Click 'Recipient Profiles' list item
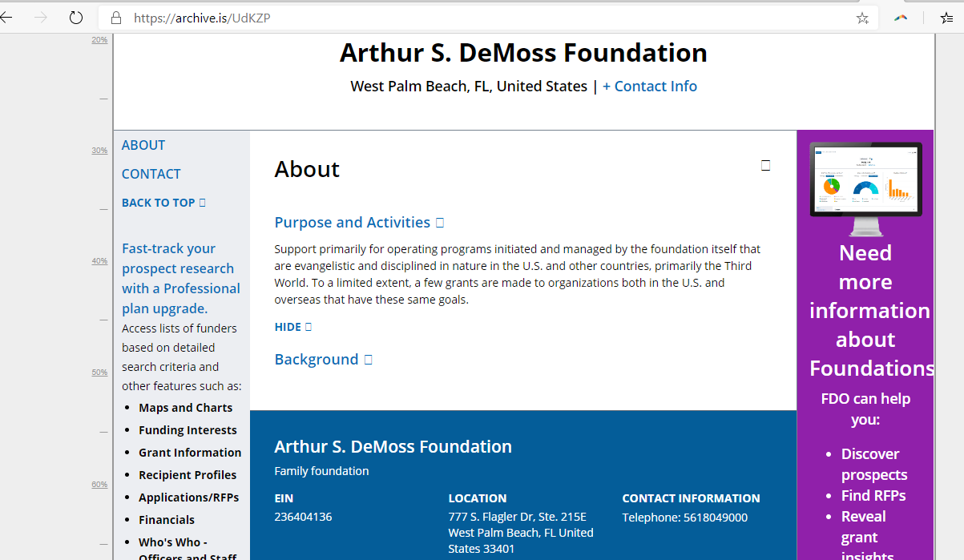The height and width of the screenshot is (560, 964). (188, 475)
